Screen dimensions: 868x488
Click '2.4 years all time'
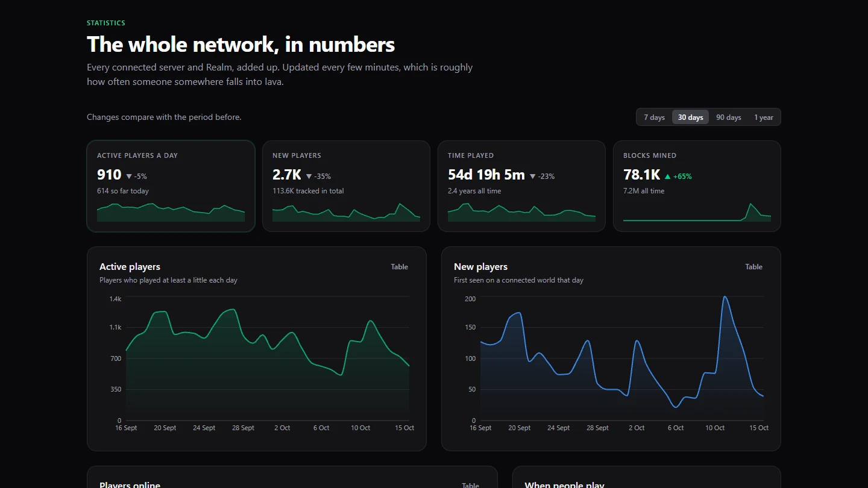pos(474,191)
